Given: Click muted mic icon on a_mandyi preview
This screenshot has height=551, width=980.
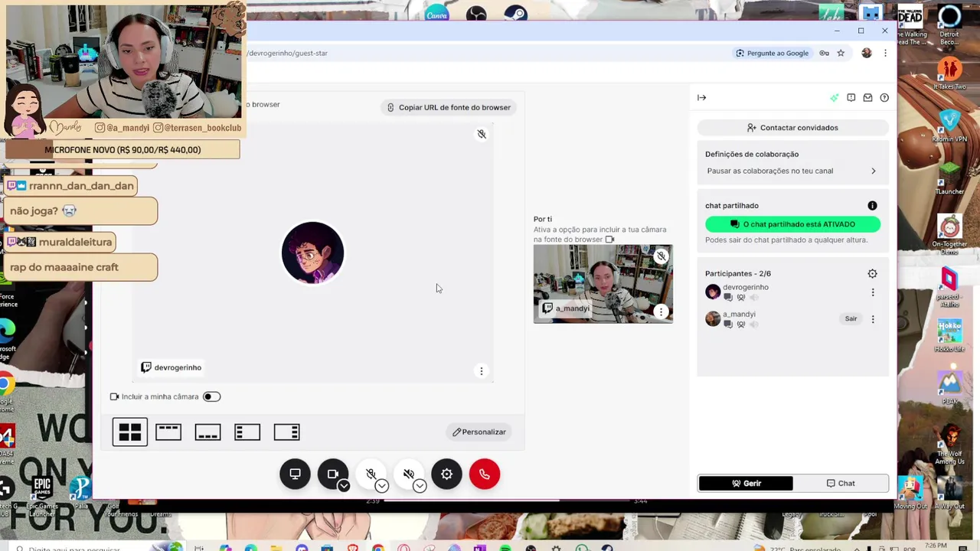Looking at the screenshot, I should pos(661,256).
